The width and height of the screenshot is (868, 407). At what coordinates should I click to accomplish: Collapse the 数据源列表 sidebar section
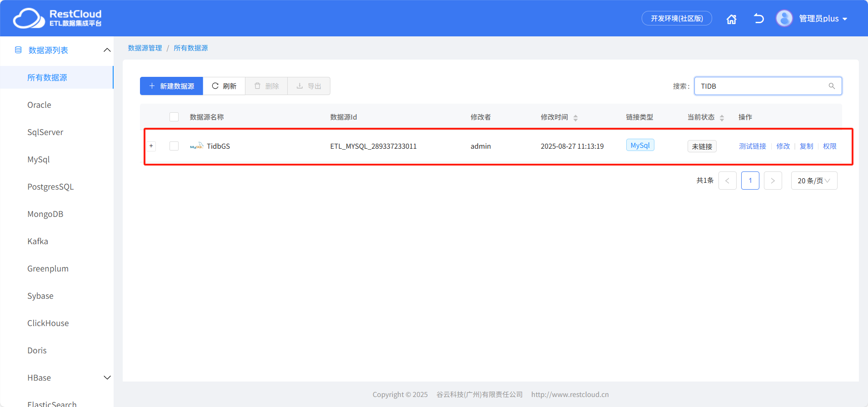click(x=107, y=50)
